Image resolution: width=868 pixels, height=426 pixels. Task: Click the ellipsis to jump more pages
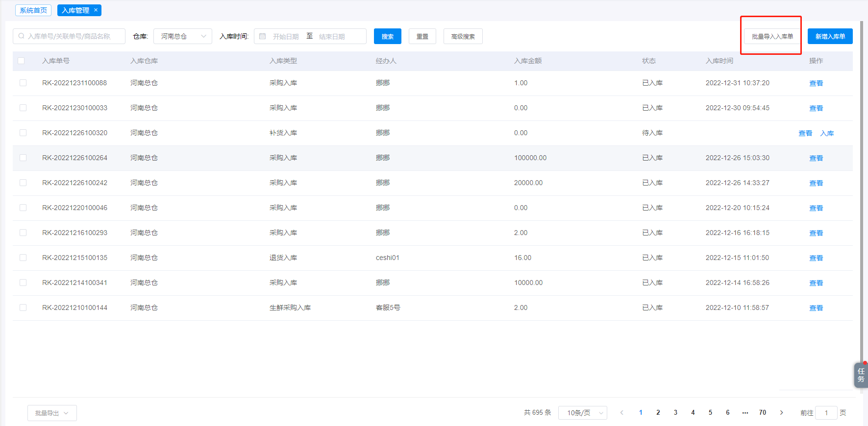tap(745, 413)
